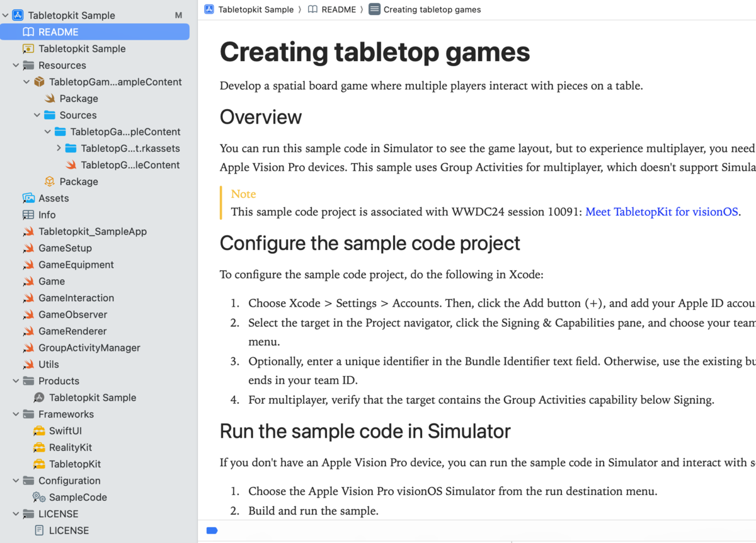Screen dimensions: 756x543
Task: Click the swift icon of GameEquipment
Action: pos(28,265)
